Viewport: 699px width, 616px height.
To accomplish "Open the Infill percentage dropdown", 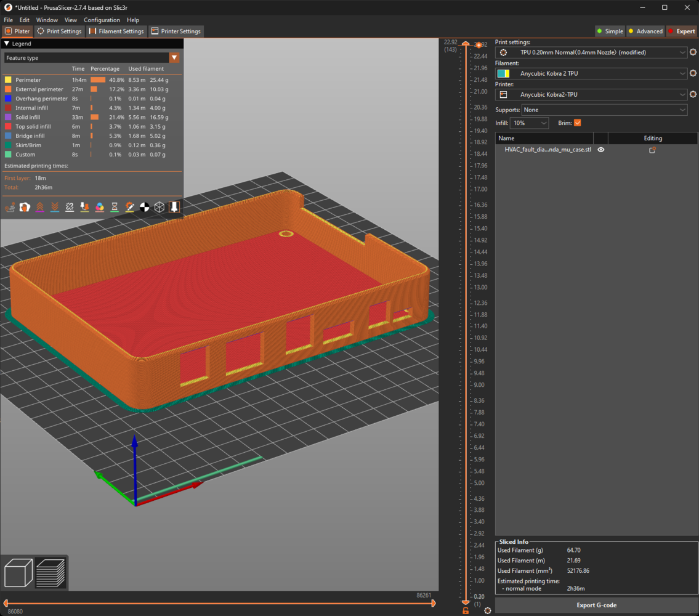I will pos(529,123).
